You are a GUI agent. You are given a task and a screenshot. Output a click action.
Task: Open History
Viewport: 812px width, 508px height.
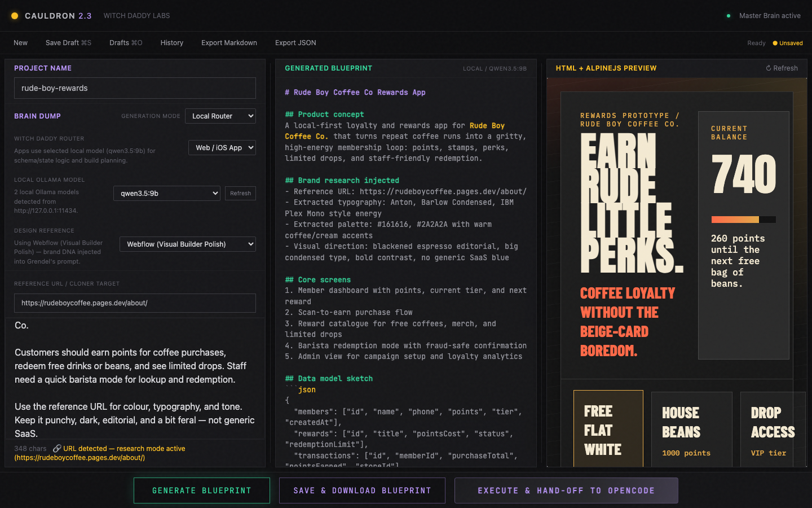[x=172, y=43]
